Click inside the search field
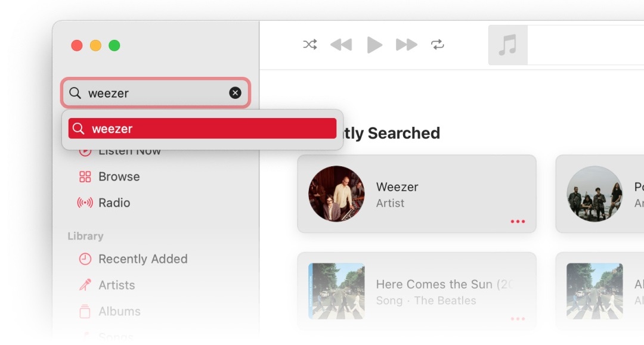Screen dimensions: 644x345 (155, 93)
